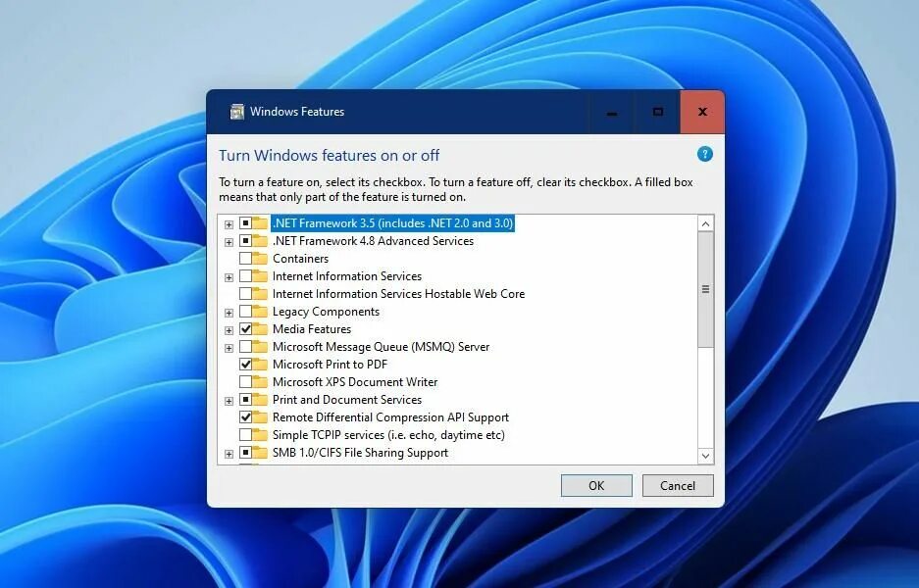
Task: Click the Media Features folder icon
Action: (260, 329)
